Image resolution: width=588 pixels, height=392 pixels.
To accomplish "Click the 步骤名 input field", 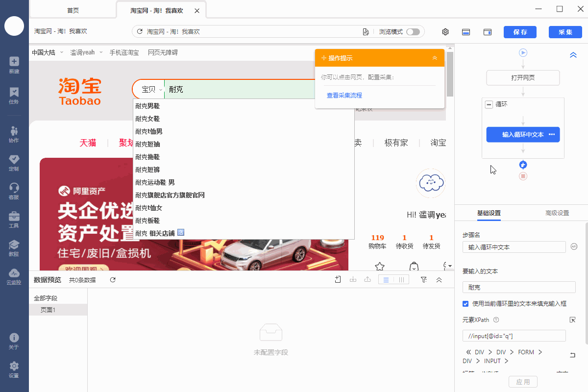I will click(x=514, y=247).
